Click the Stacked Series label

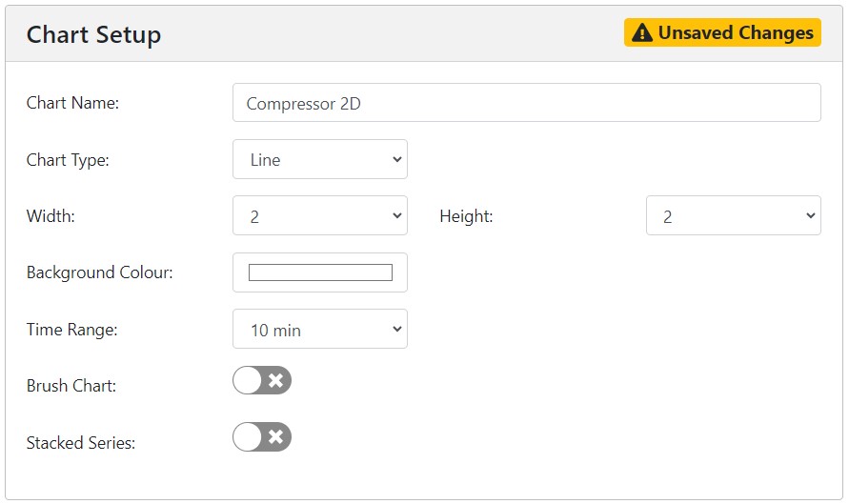click(81, 443)
